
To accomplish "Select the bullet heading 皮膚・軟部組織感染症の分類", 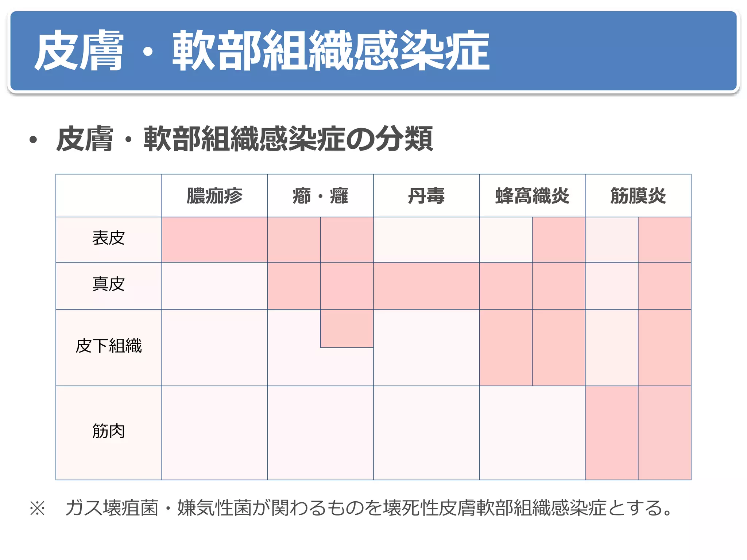I will click(x=244, y=139).
